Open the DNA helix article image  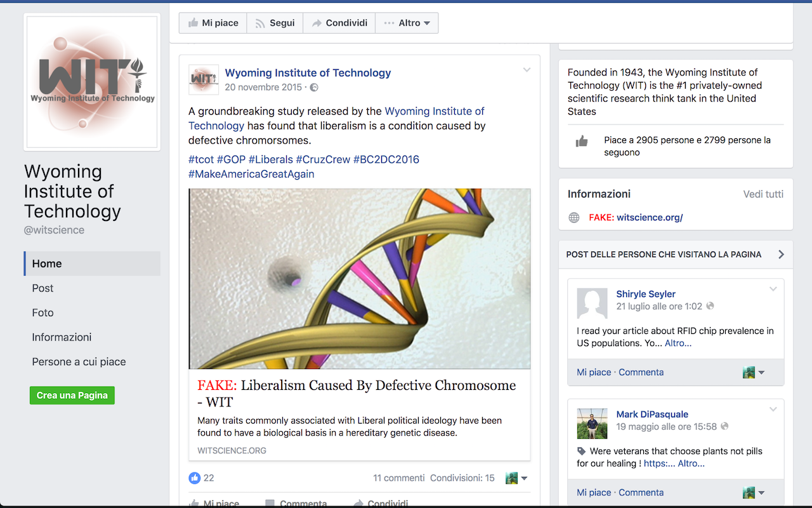[x=360, y=279]
